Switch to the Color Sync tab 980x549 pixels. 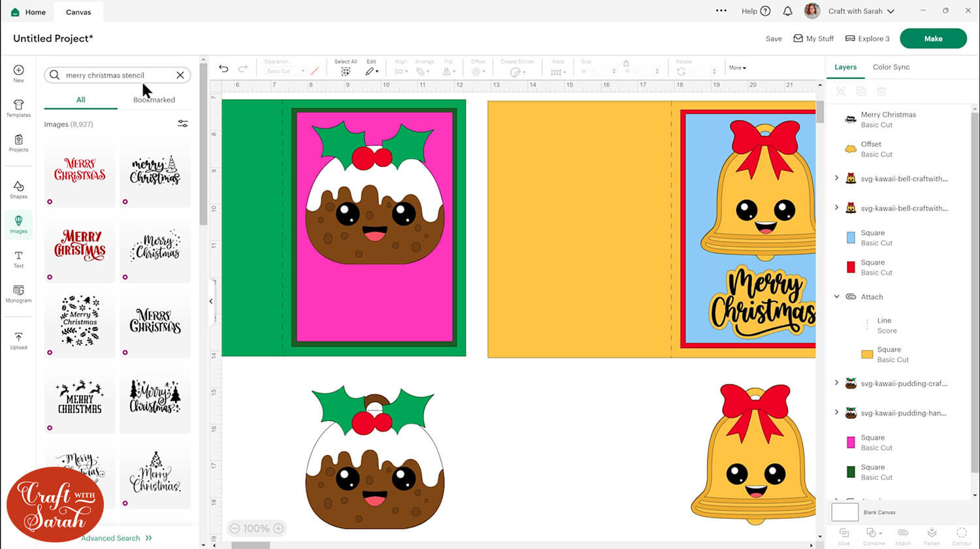890,67
